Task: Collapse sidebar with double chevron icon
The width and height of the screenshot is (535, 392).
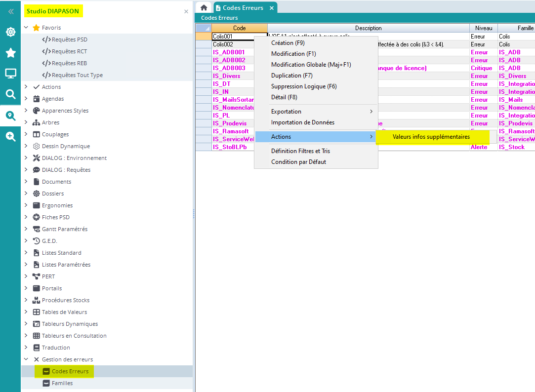Action: click(10, 11)
